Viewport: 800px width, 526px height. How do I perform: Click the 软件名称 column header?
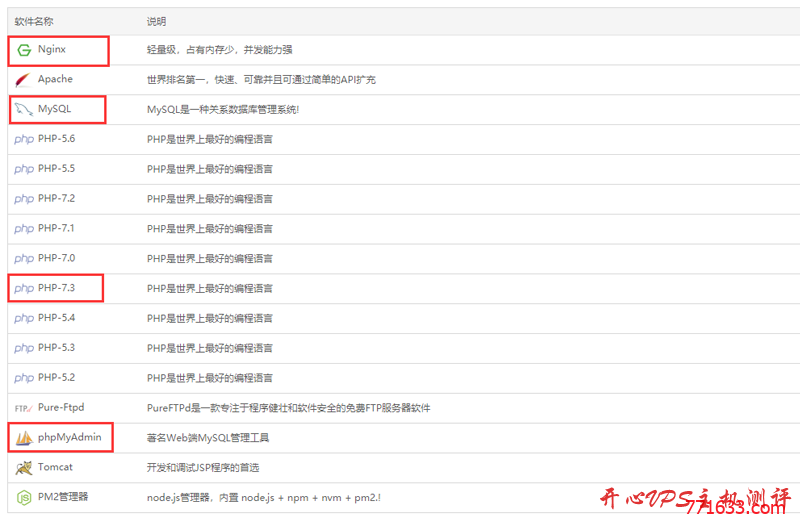[x=34, y=21]
